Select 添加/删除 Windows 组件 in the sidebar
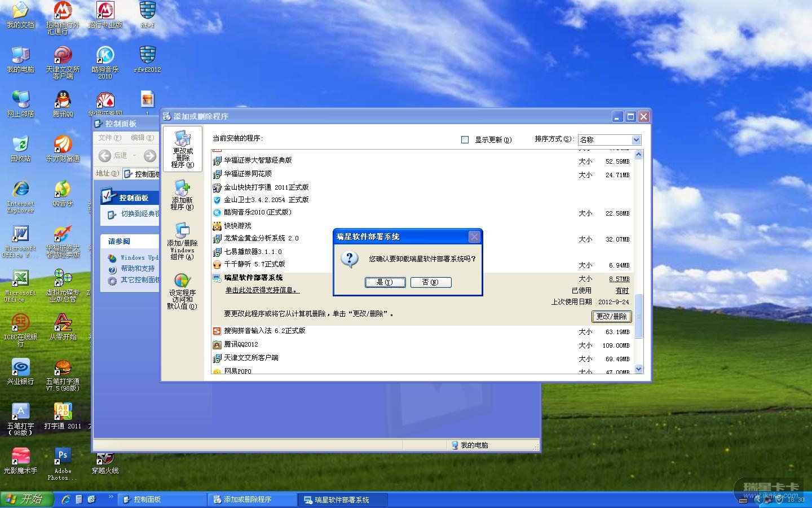 182,241
